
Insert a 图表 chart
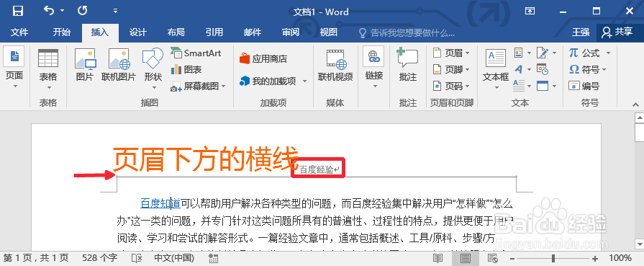tap(186, 70)
